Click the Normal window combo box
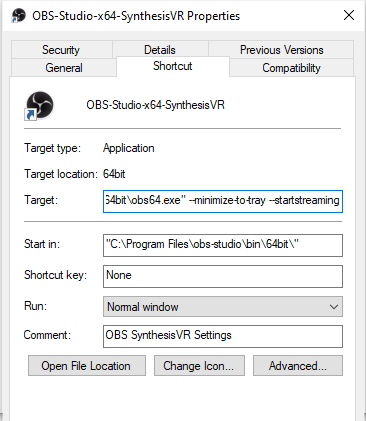Image resolution: width=366 pixels, height=421 pixels. 223,307
